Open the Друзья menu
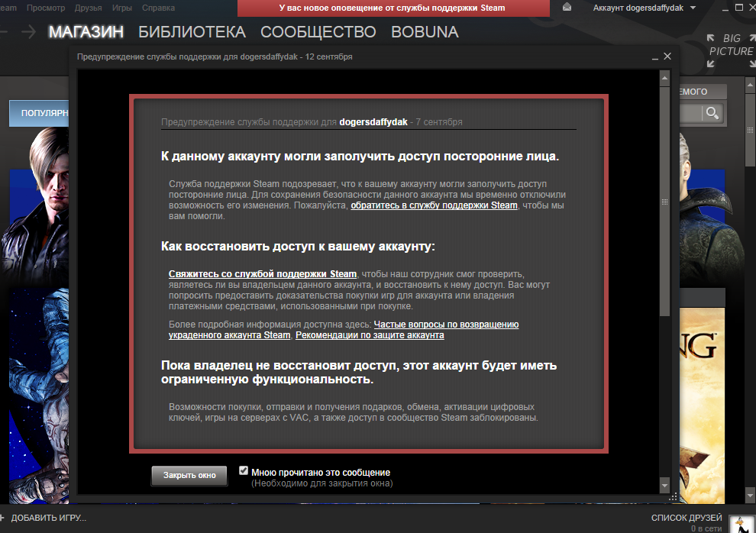Image resolution: width=756 pixels, height=533 pixels. point(89,8)
